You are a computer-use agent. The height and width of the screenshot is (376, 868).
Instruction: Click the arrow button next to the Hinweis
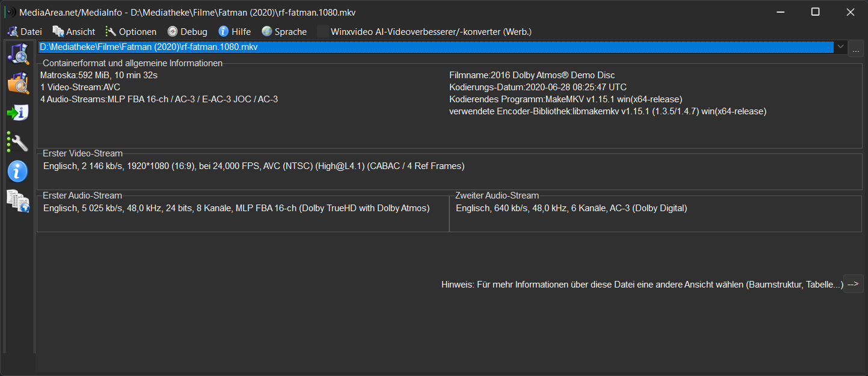click(854, 284)
